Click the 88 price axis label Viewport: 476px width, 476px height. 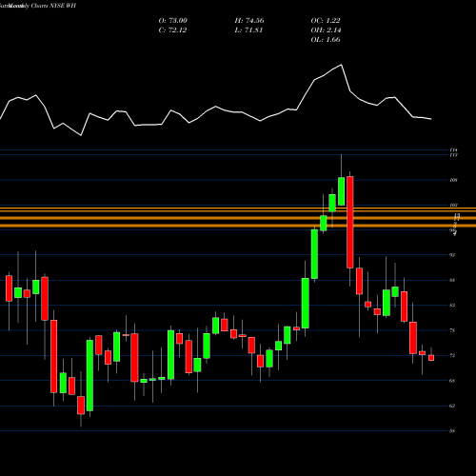click(452, 280)
